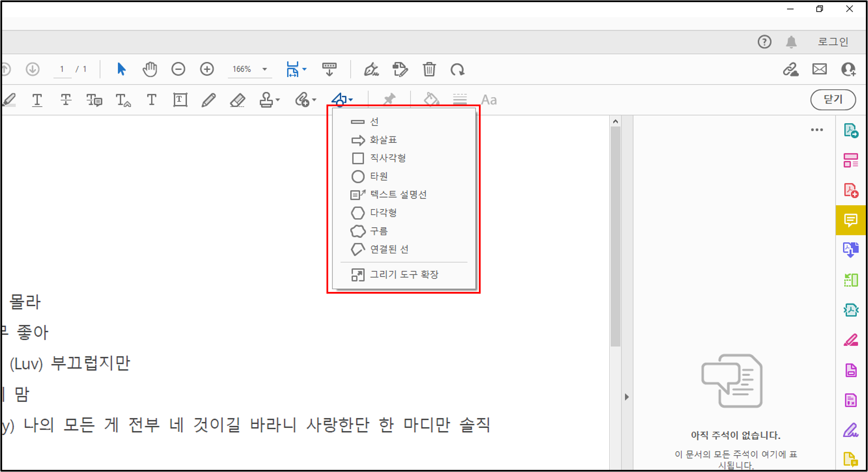
Task: Open notifications bell icon
Action: (791, 42)
